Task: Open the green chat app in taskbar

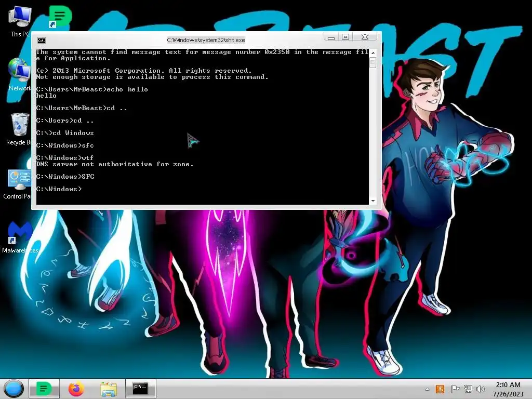Action: 44,389
